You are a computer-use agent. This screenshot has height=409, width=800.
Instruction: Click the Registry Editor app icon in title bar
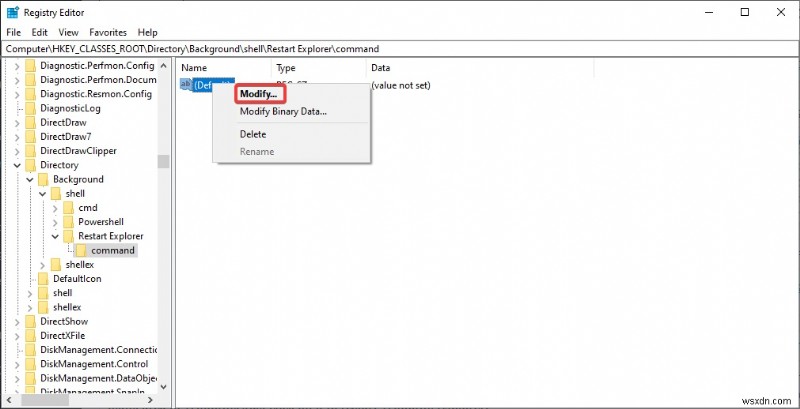[x=13, y=12]
